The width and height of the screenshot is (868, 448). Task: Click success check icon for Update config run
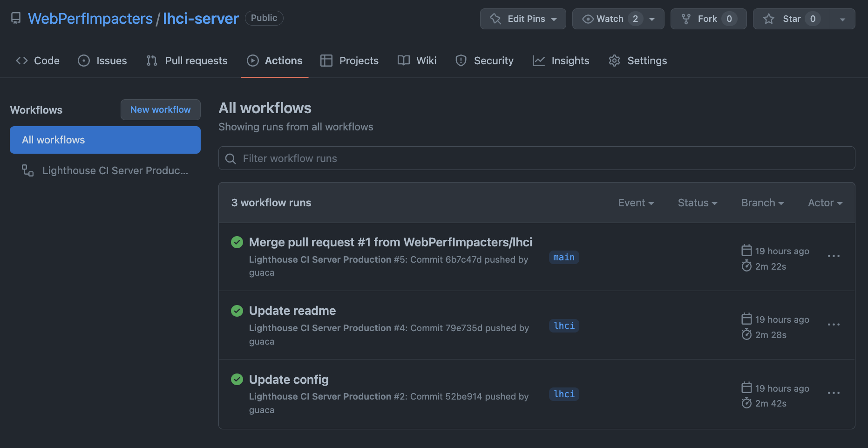point(237,380)
